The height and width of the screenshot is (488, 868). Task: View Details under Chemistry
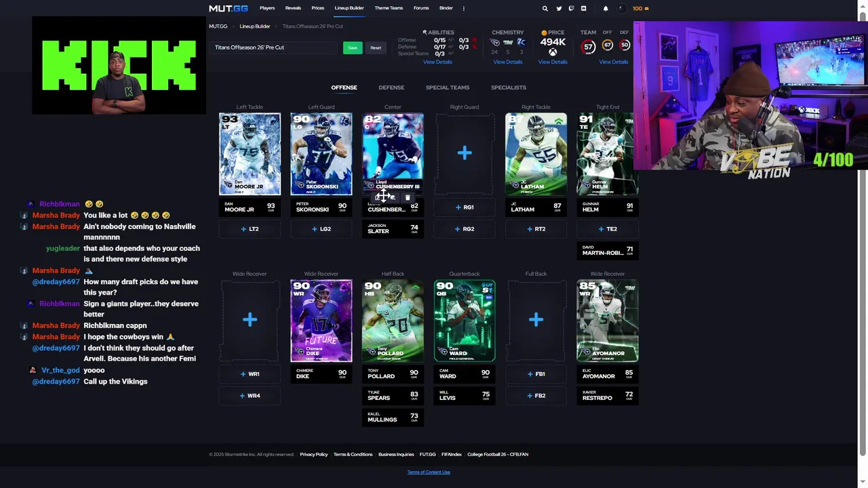[508, 62]
